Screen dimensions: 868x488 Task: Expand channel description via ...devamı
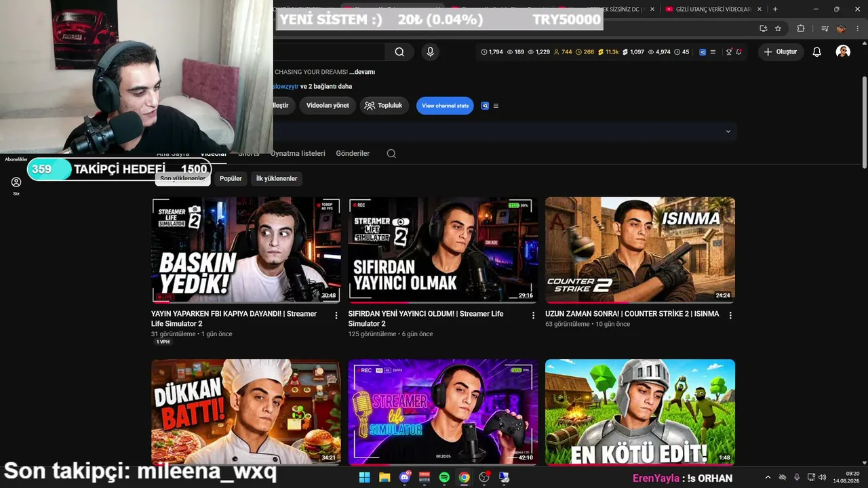362,72
